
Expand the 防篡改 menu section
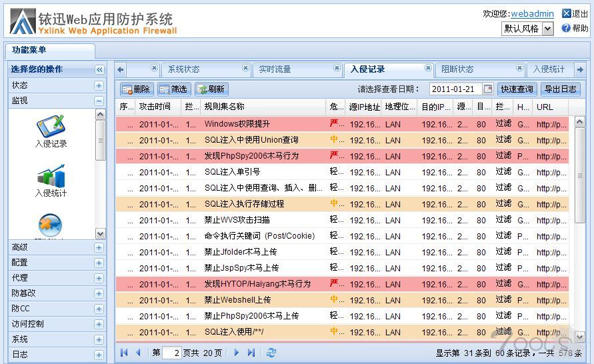(x=99, y=293)
